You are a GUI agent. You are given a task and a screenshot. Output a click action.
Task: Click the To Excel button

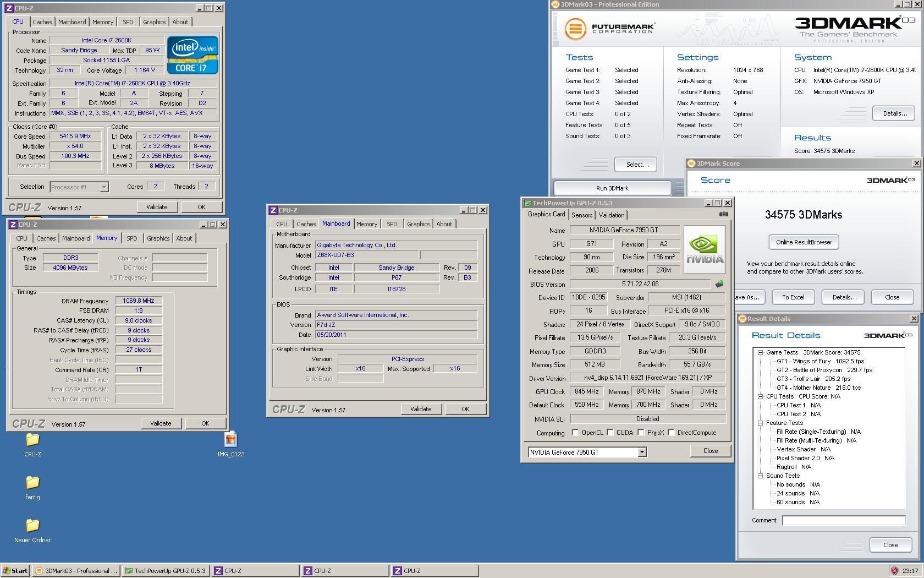793,297
